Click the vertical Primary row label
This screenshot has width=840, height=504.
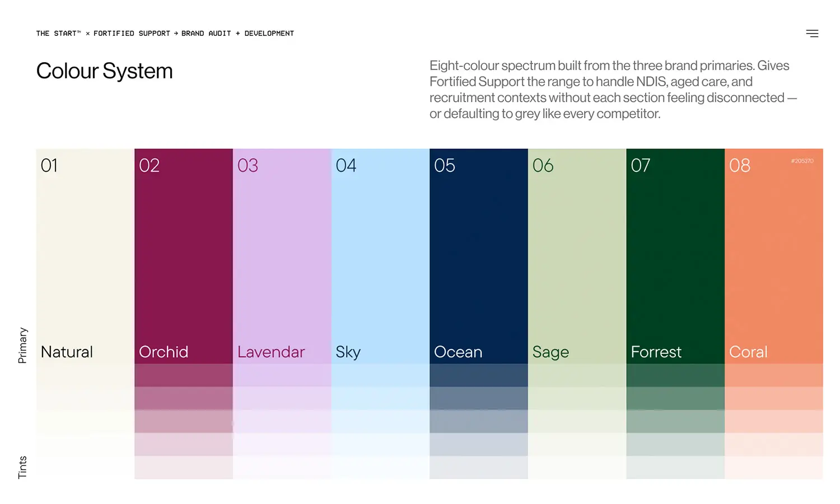coord(22,346)
